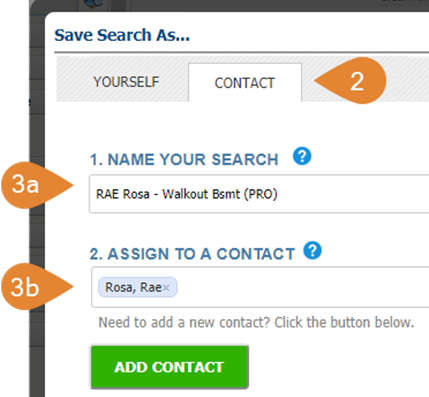Click the orange number 2 callout marker

point(351,81)
